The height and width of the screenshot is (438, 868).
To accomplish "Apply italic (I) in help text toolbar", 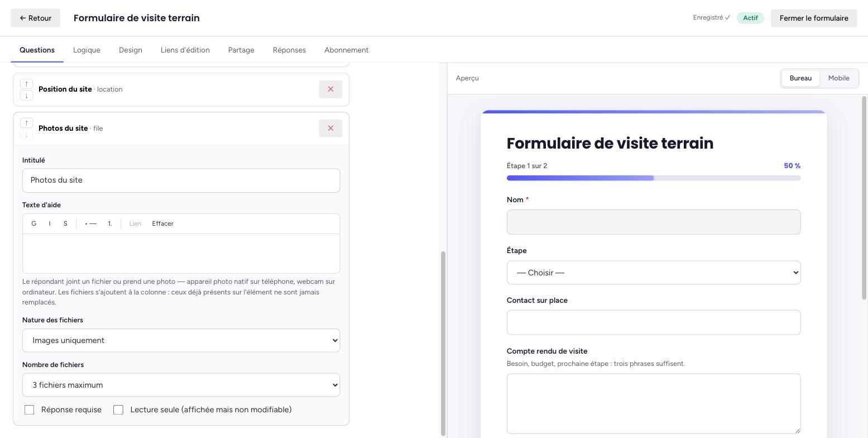I will (50, 223).
